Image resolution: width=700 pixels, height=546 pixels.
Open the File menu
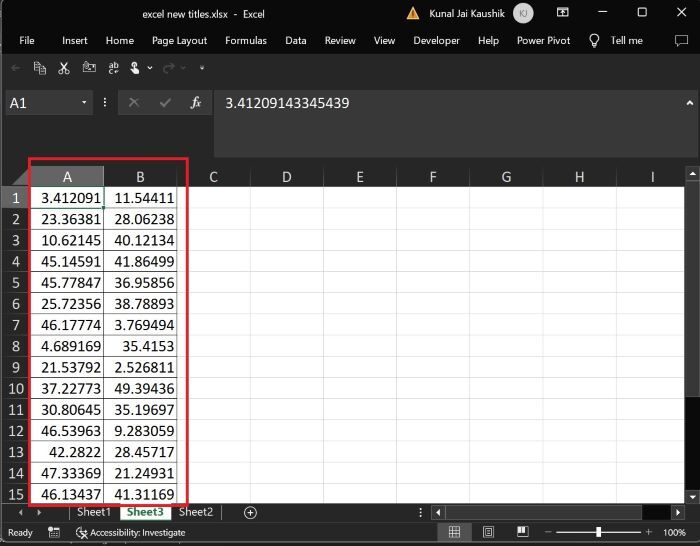click(x=27, y=40)
